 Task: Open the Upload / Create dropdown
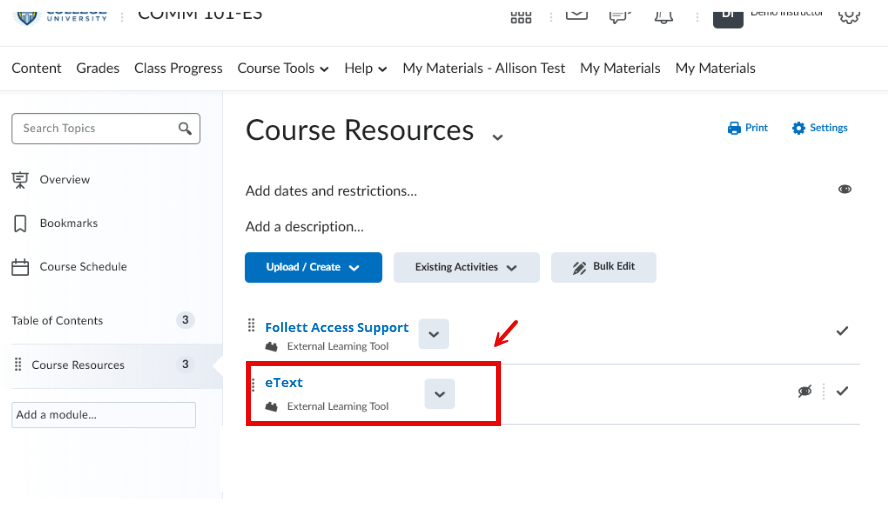(x=313, y=267)
